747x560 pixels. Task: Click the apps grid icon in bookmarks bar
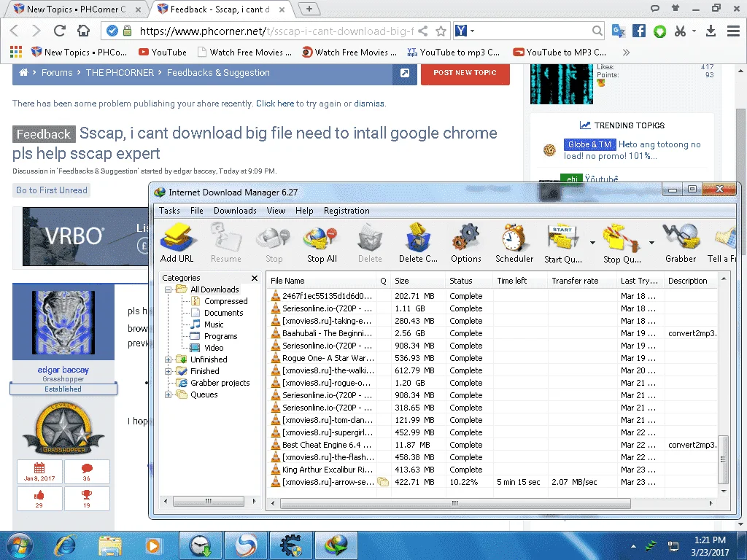[x=16, y=52]
